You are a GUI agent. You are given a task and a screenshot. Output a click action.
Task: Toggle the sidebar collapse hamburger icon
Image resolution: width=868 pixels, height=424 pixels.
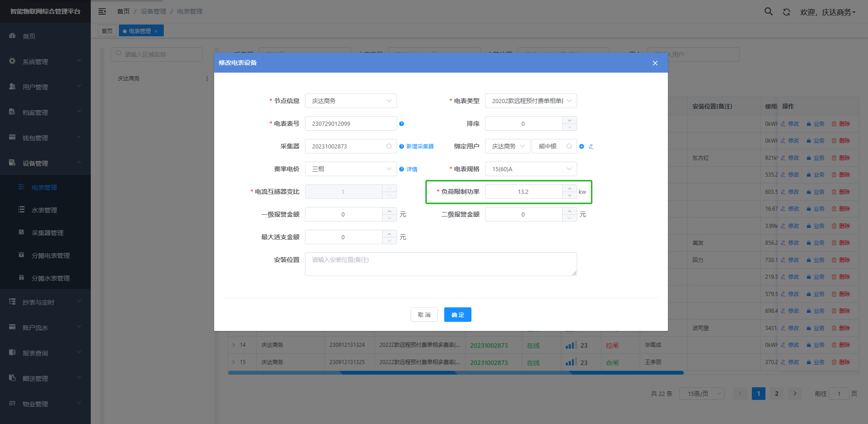click(x=102, y=11)
